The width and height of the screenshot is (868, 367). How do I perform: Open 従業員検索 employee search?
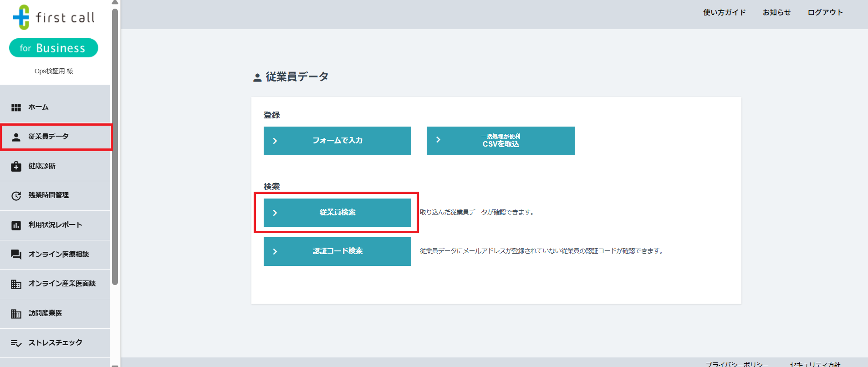[337, 213]
